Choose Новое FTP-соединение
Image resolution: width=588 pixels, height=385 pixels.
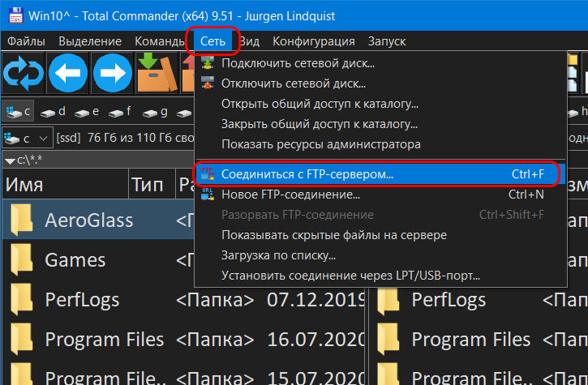(380, 195)
